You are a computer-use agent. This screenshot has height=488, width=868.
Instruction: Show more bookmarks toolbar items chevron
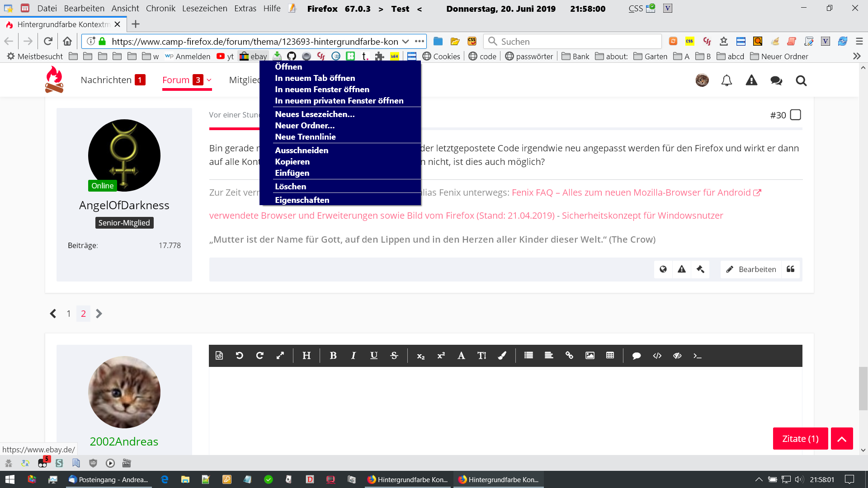click(x=856, y=56)
